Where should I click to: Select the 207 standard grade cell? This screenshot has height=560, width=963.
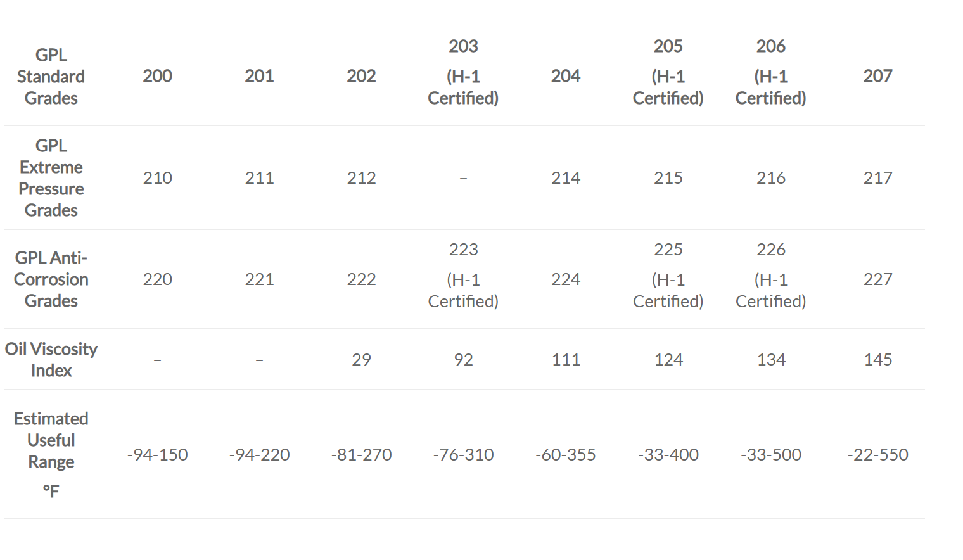coord(877,76)
